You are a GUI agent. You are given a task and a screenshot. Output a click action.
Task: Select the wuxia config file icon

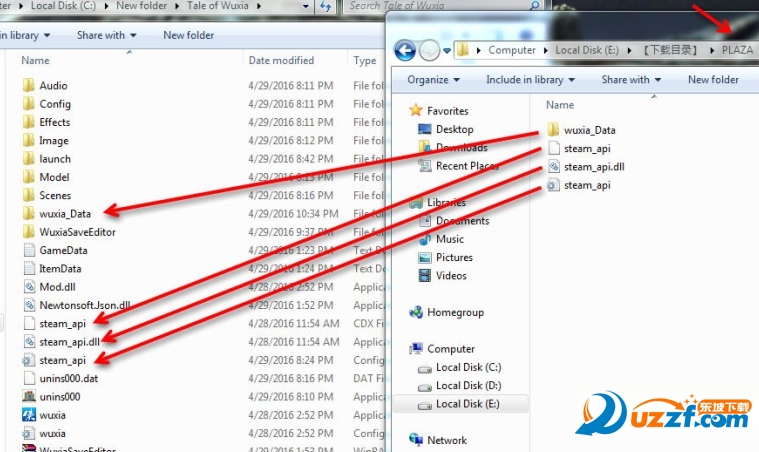(x=29, y=433)
